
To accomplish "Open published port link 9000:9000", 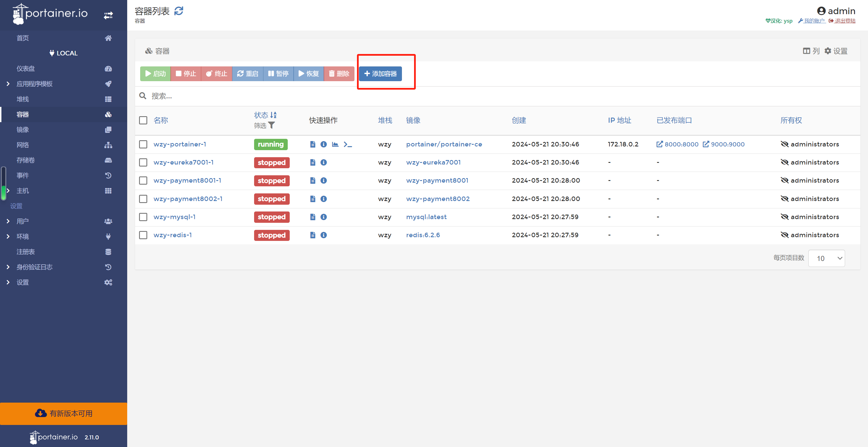I will click(x=724, y=144).
